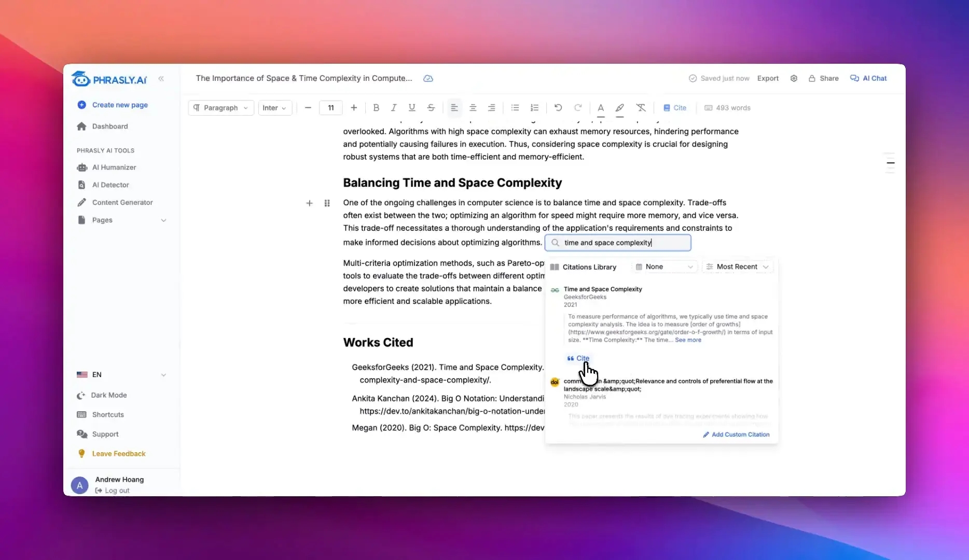The image size is (969, 560).
Task: Align text right
Action: [491, 108]
